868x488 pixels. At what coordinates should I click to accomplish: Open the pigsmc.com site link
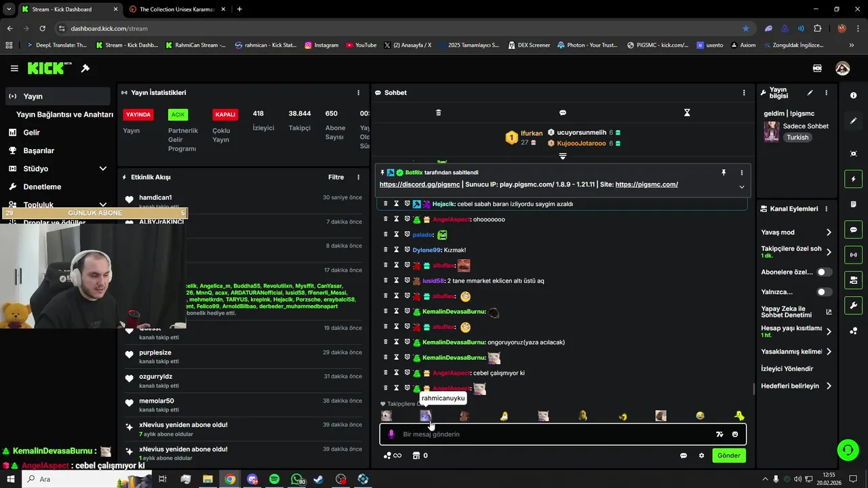click(646, 184)
